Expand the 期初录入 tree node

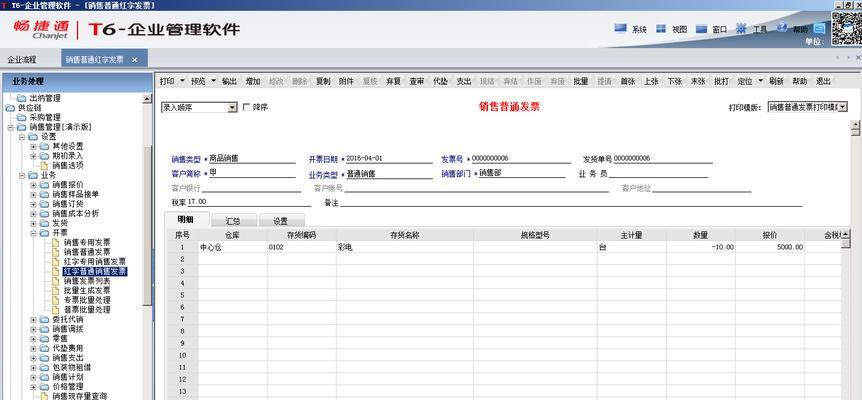pyautogui.click(x=33, y=156)
